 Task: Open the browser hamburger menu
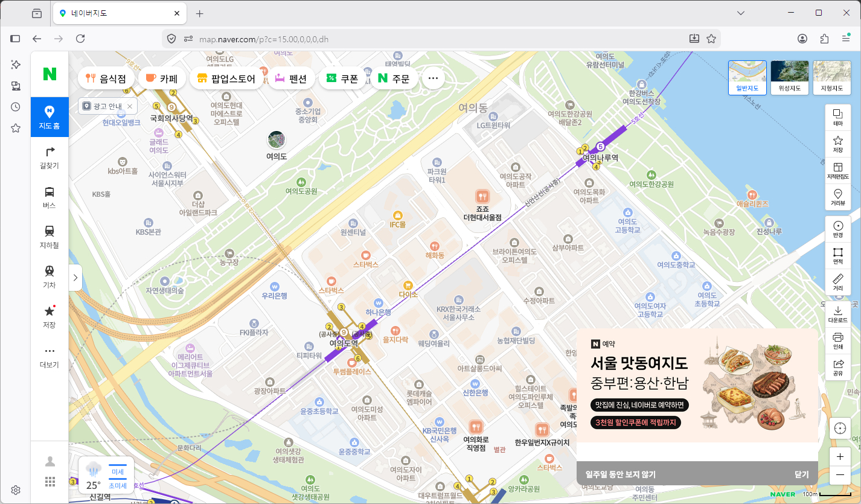[847, 39]
